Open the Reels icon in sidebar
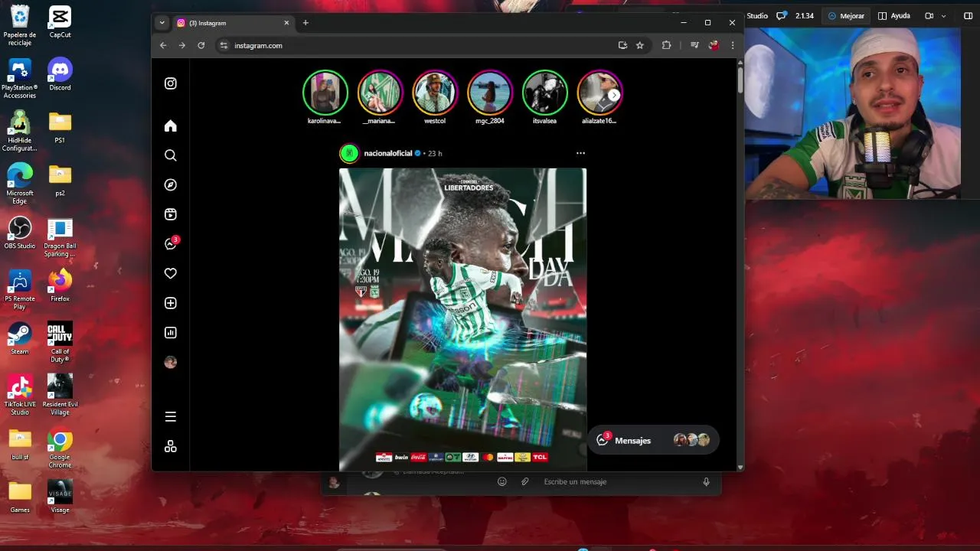980x551 pixels. [171, 214]
